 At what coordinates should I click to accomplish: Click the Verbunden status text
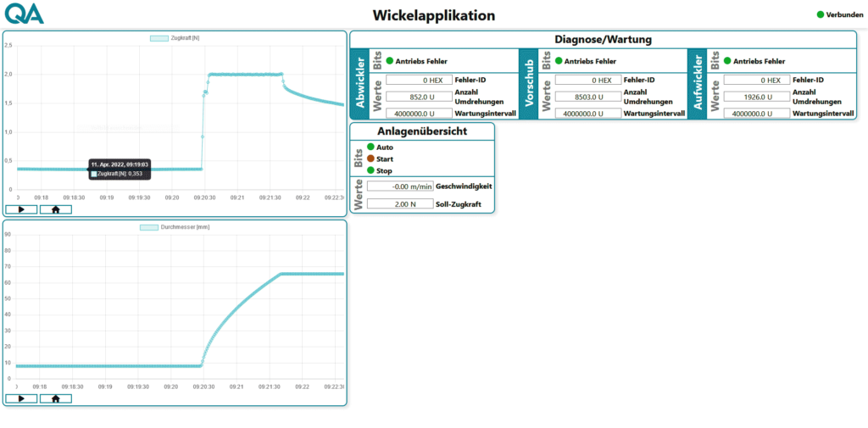coord(845,14)
